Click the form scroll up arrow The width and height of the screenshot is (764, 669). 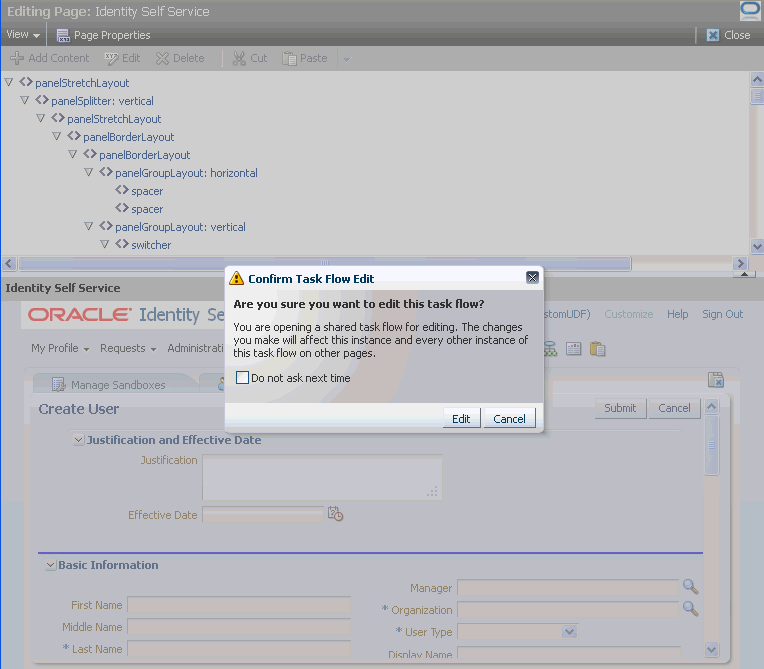click(712, 406)
